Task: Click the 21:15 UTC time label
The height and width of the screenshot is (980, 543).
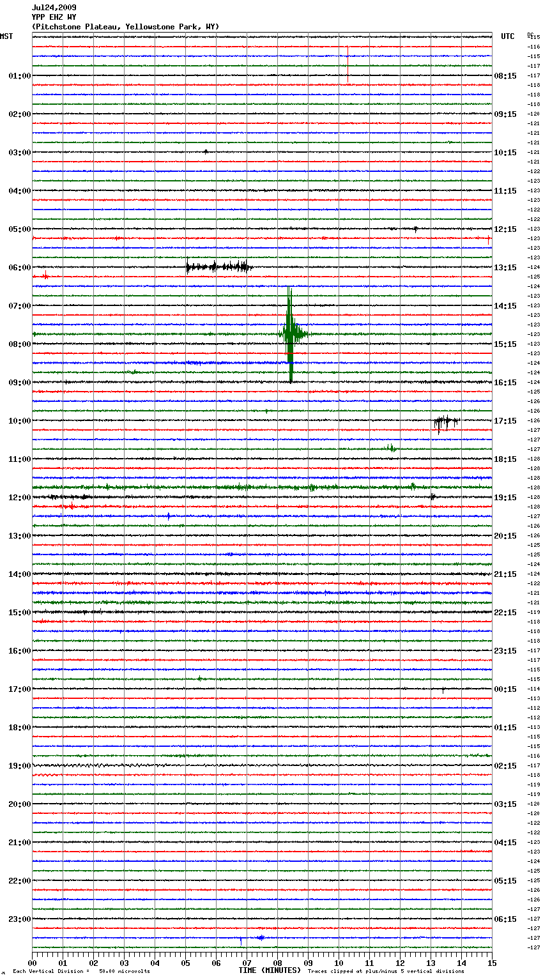Action: pyautogui.click(x=505, y=574)
